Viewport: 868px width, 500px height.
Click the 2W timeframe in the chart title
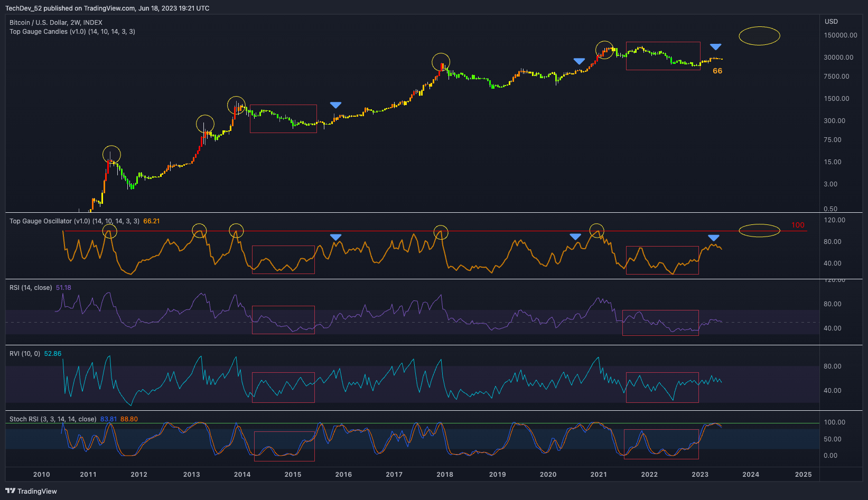(x=73, y=22)
